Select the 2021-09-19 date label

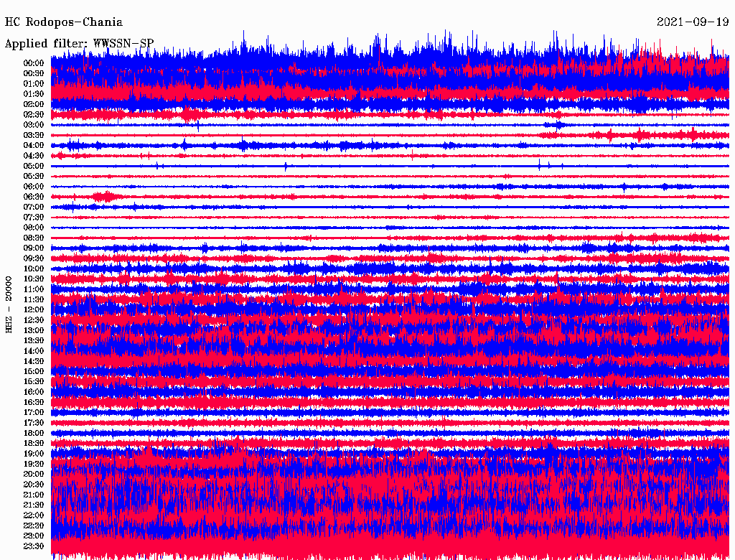point(693,22)
